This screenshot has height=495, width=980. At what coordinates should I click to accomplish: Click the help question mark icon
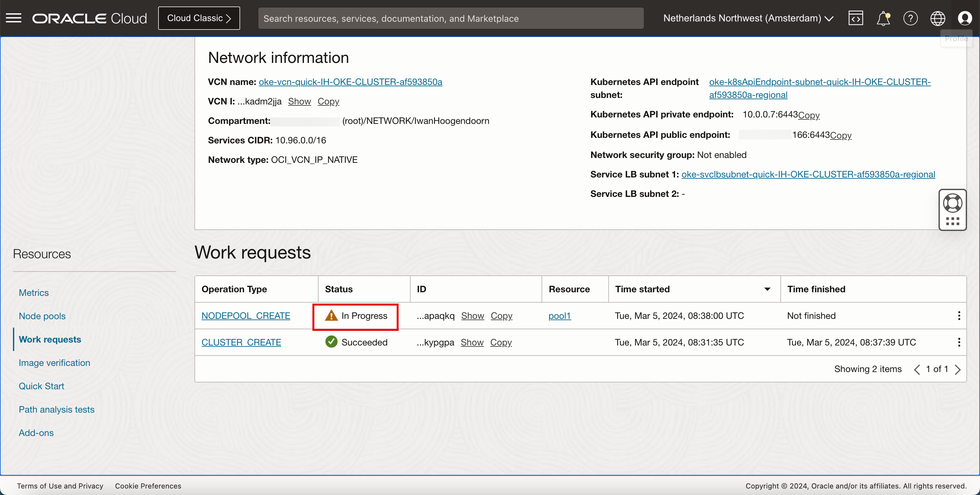coord(910,18)
